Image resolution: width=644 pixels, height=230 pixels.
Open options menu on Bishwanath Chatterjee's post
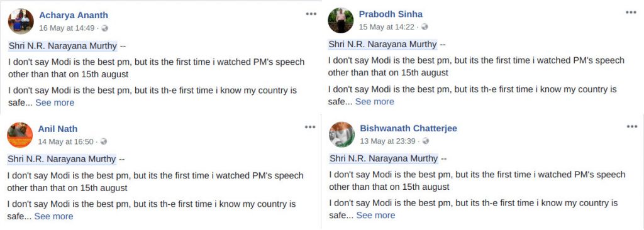coord(631,126)
